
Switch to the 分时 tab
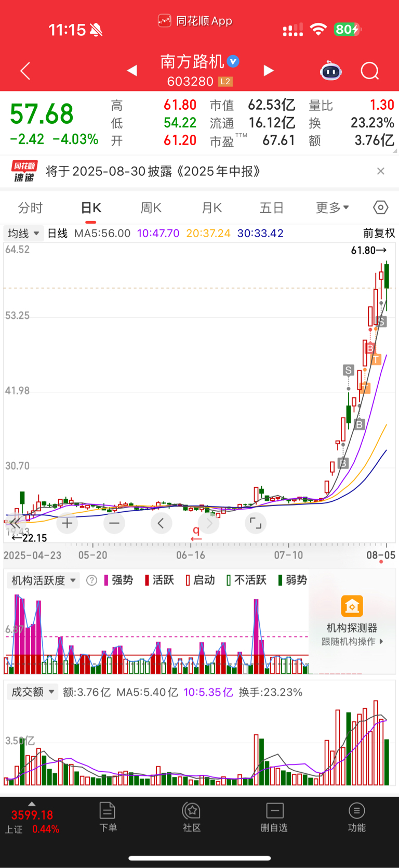[30, 208]
